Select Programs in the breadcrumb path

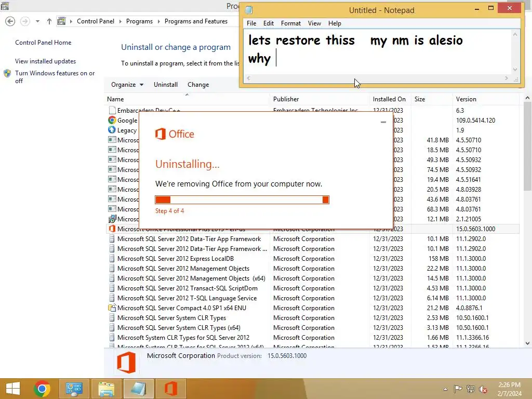[x=139, y=21]
